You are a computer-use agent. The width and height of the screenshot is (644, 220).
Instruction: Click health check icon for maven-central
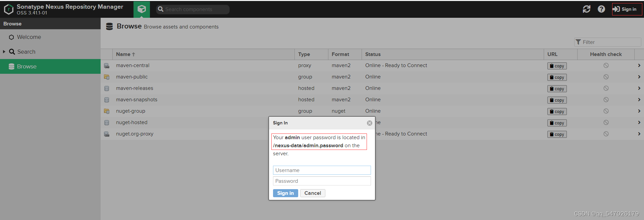(x=606, y=65)
